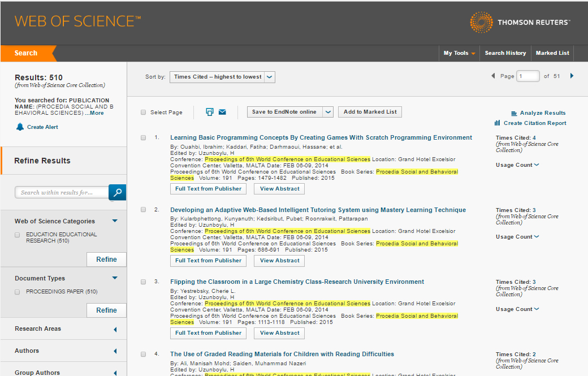Open the Save to EndNote dropdown arrow

point(328,112)
